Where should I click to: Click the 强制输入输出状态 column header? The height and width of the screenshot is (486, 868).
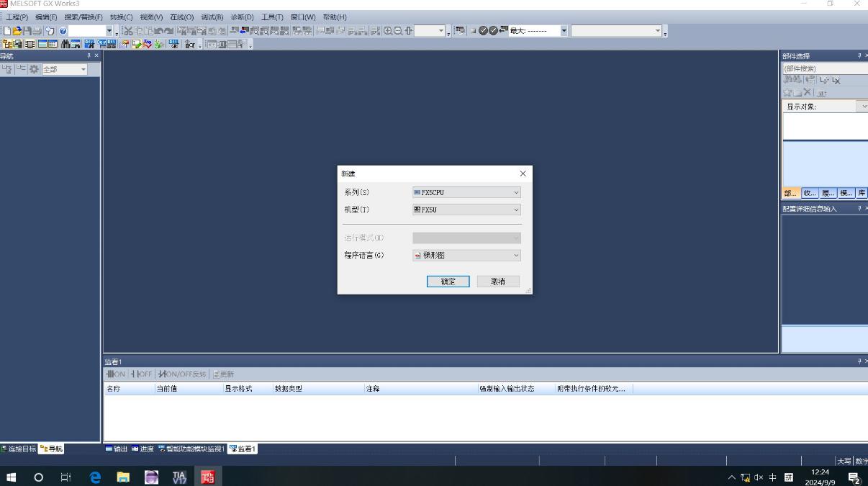[x=517, y=389]
